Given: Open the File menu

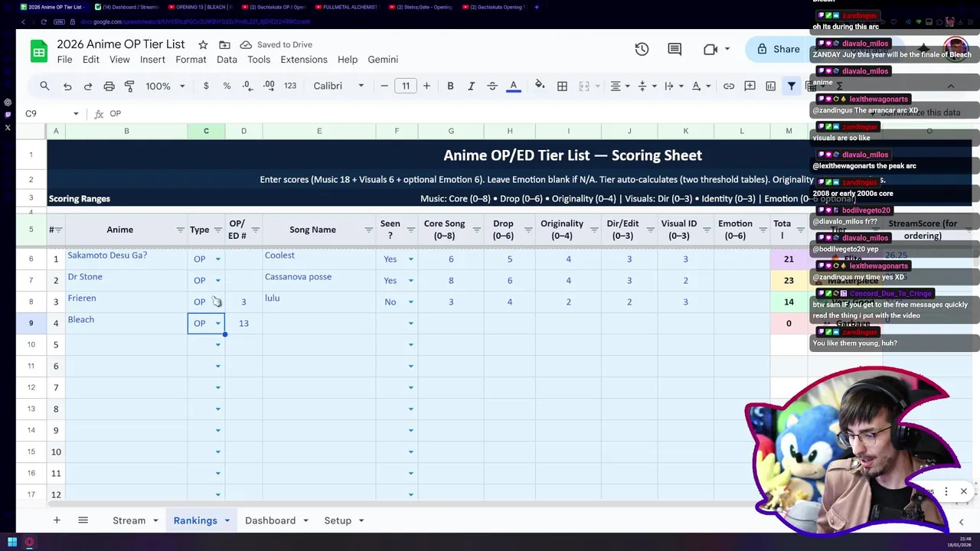Looking at the screenshot, I should click(x=64, y=60).
